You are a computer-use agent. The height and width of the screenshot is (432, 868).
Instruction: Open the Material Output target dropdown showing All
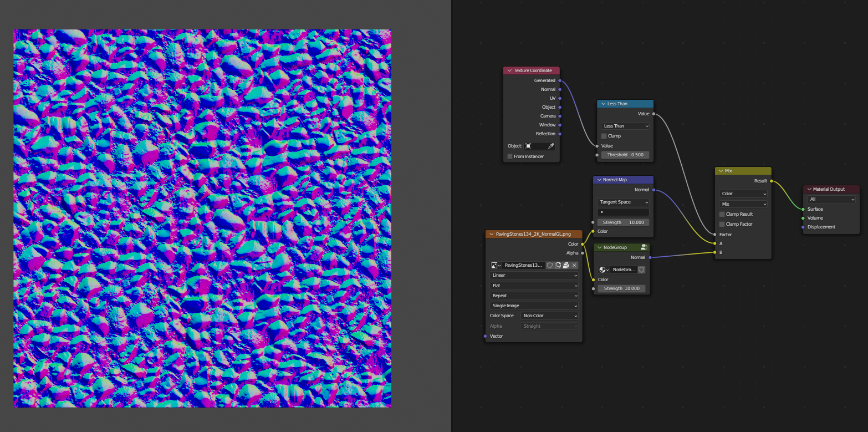831,199
